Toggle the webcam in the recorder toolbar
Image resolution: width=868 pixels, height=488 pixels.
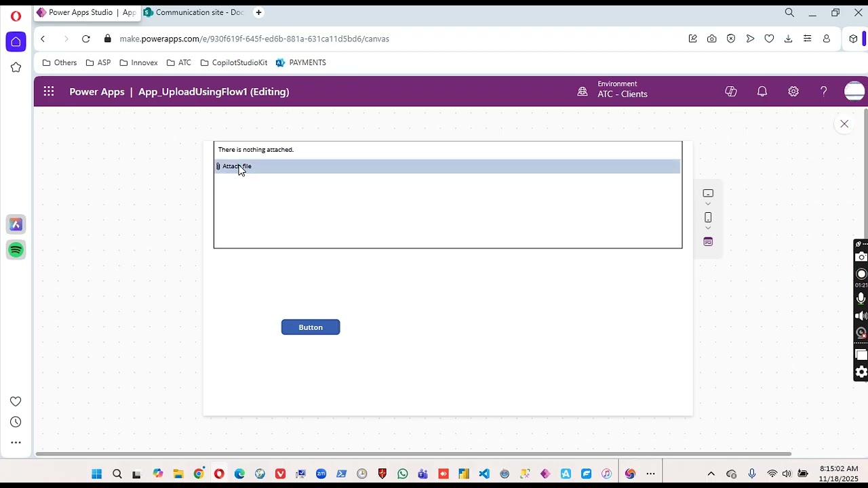click(x=861, y=333)
